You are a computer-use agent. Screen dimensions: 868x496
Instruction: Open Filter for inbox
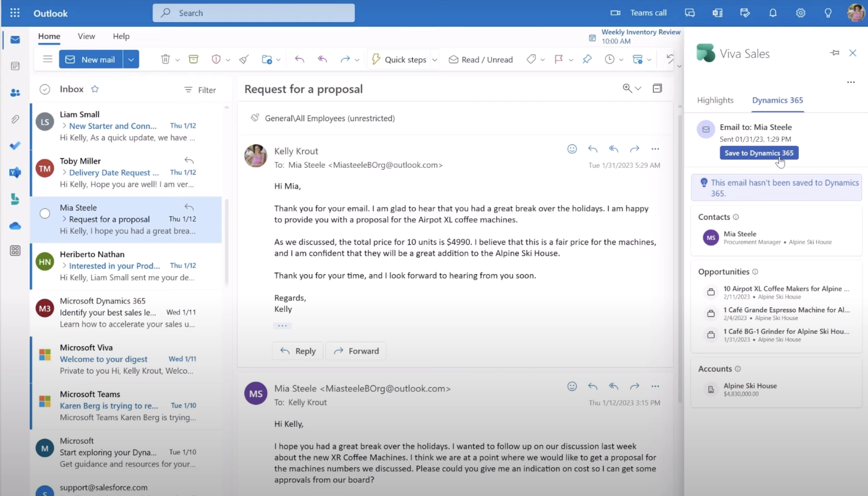[200, 90]
